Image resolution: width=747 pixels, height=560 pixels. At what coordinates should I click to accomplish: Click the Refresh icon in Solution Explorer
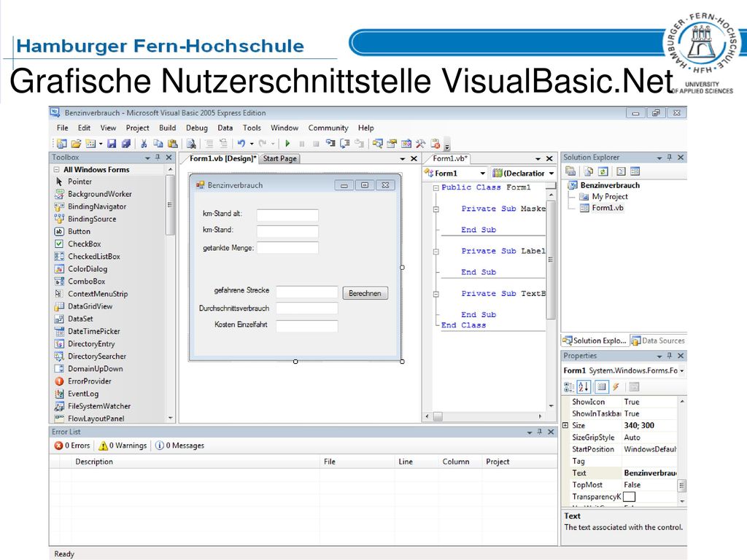603,171
